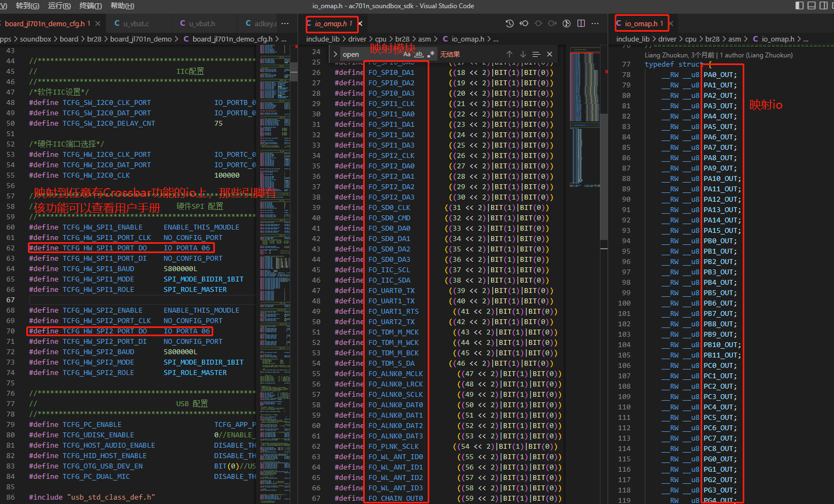Close the middle io_omap.h tab
The width and height of the screenshot is (834, 504).
coord(360,24)
